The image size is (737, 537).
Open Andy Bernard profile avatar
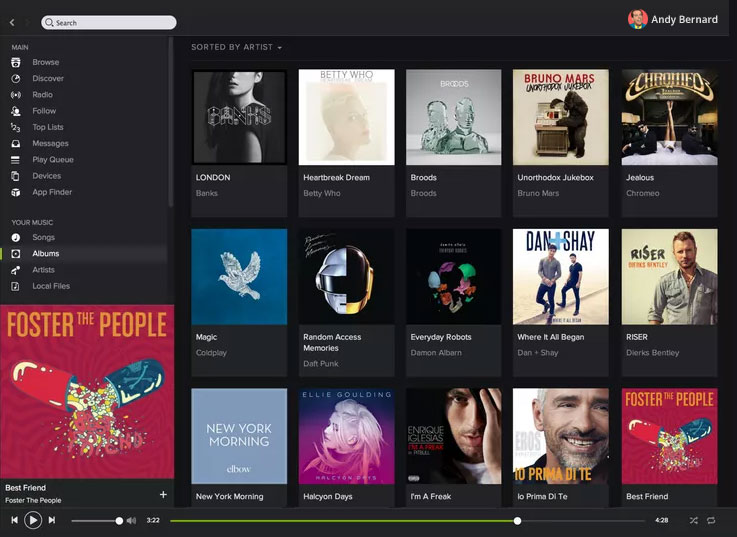[637, 19]
